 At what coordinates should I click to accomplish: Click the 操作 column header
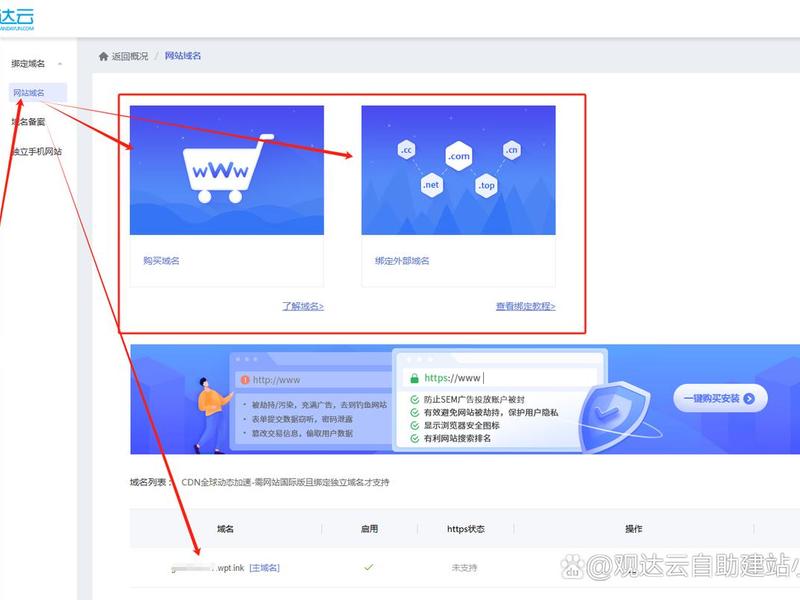click(634, 529)
